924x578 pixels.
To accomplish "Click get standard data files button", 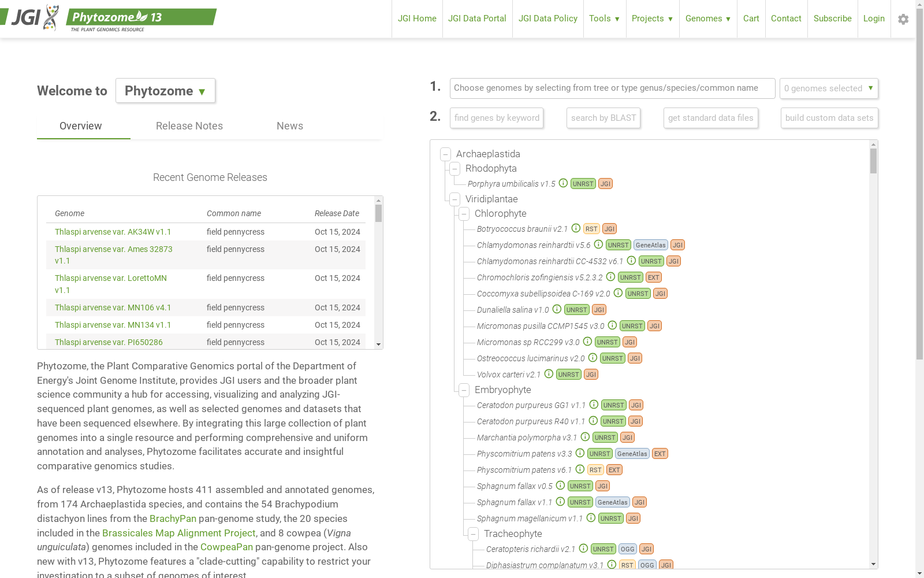I will [x=711, y=118].
